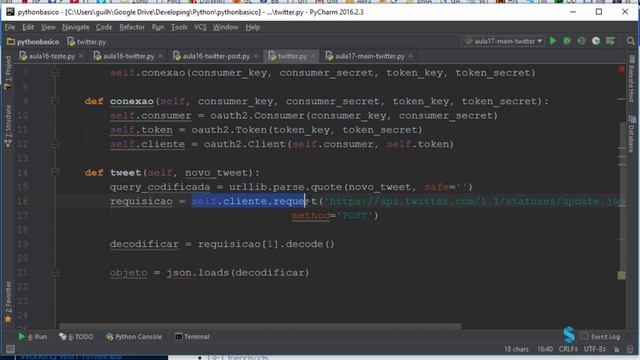
Task: Open the Terminal tool window
Action: [x=192, y=337]
